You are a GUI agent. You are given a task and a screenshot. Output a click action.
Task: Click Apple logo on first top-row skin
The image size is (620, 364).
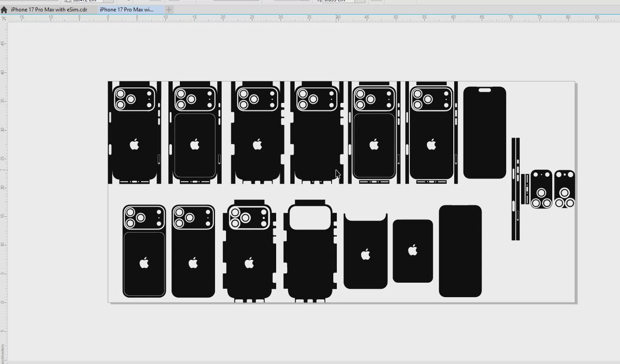(135, 144)
